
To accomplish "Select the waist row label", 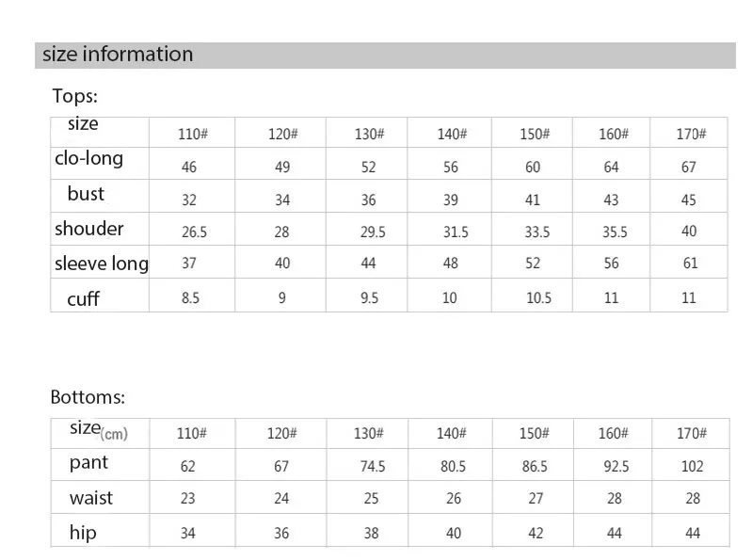I will point(90,498).
